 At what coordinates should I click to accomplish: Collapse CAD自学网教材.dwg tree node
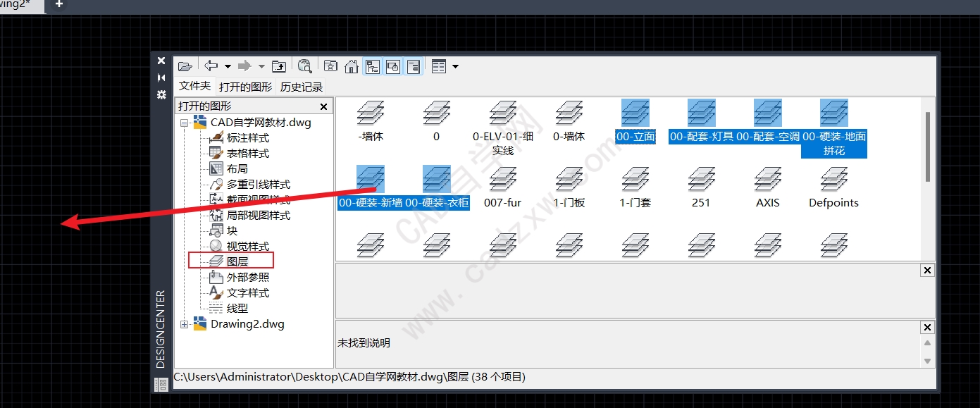pos(184,122)
